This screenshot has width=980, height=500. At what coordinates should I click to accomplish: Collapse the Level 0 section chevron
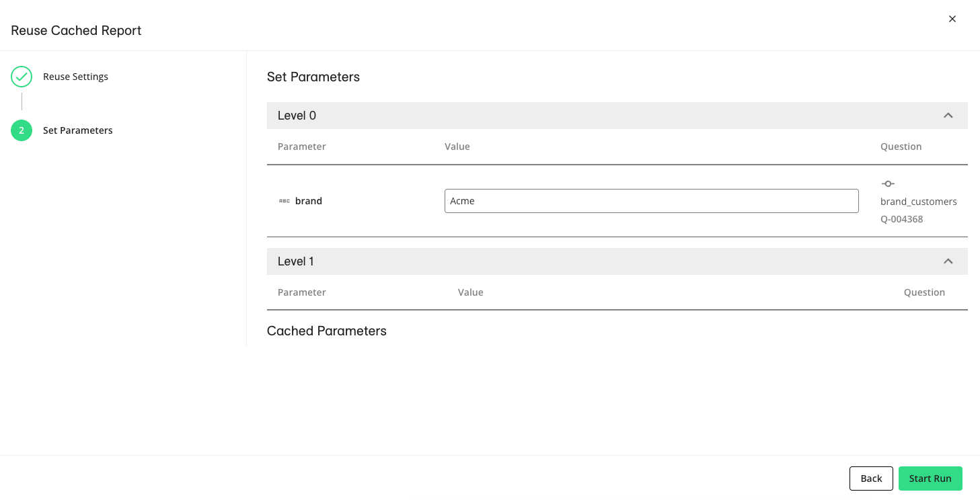pos(948,116)
